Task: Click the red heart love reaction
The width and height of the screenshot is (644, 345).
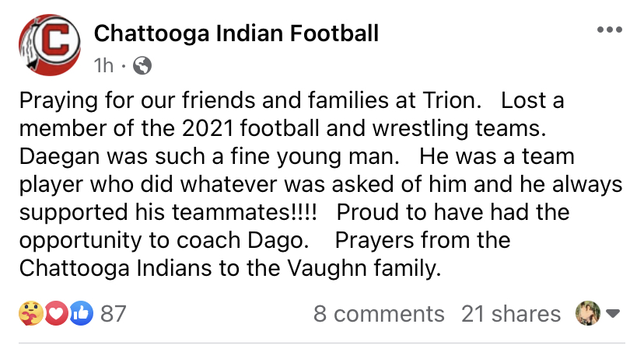Action: (56, 313)
